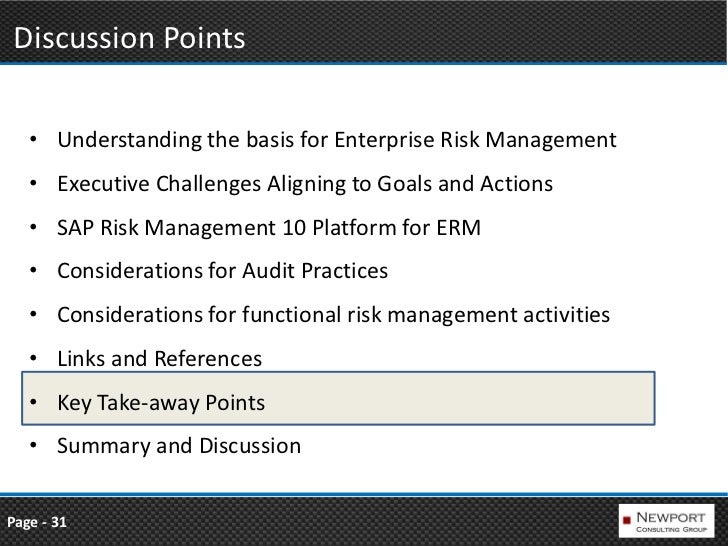Select Considerations for functional risk management activities

coord(333,315)
